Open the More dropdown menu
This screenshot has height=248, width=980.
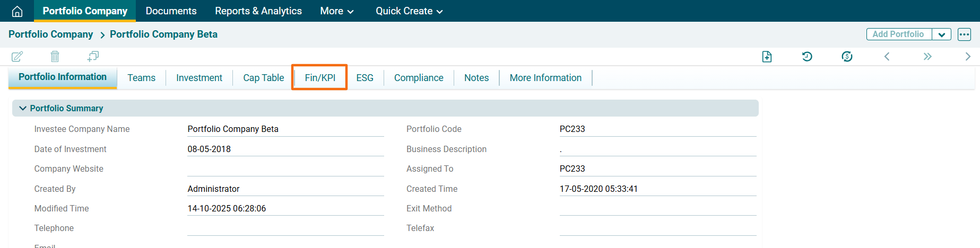[x=336, y=11]
